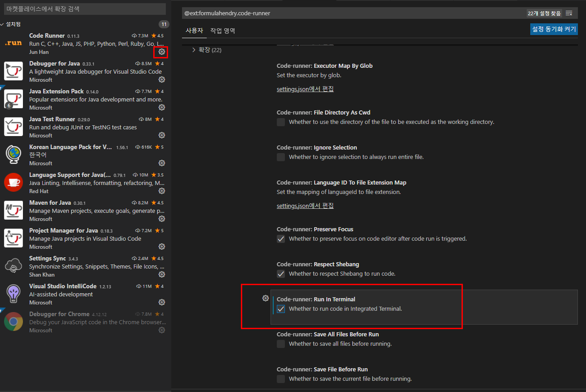Click the Red Hat publisher name
This screenshot has height=392, width=586.
pyautogui.click(x=39, y=191)
